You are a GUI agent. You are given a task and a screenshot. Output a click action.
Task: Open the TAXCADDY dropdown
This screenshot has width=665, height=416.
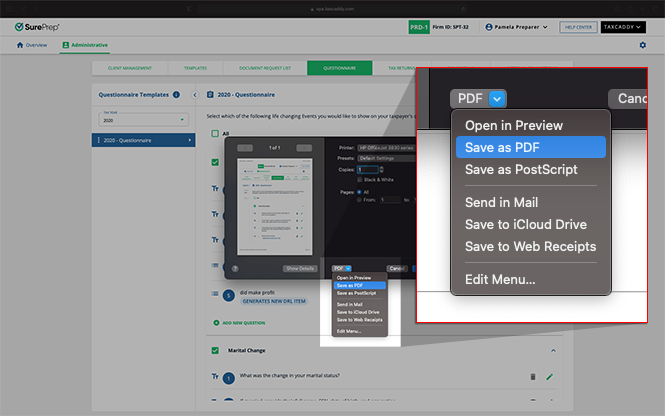pos(623,27)
